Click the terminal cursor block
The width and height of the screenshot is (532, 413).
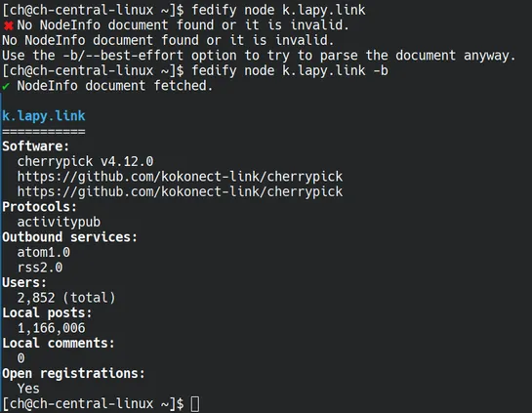pos(195,404)
